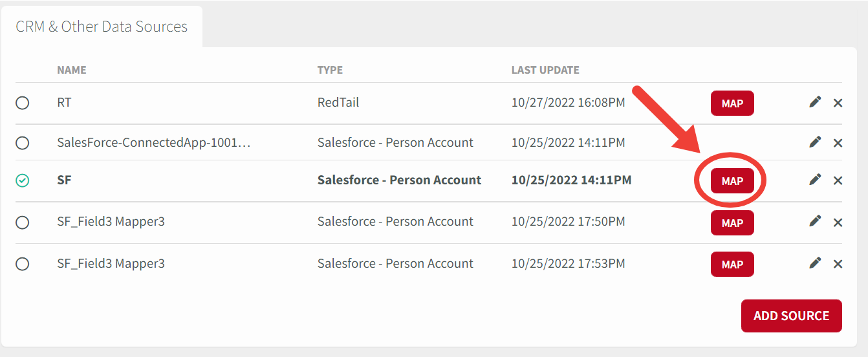868x357 pixels.
Task: Delete the RT data source with X icon
Action: coord(838,103)
